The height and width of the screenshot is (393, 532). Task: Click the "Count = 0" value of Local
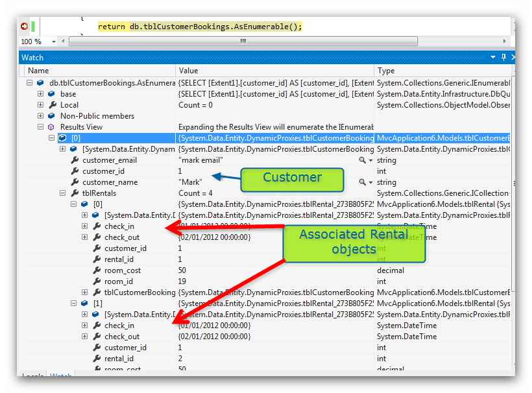195,105
